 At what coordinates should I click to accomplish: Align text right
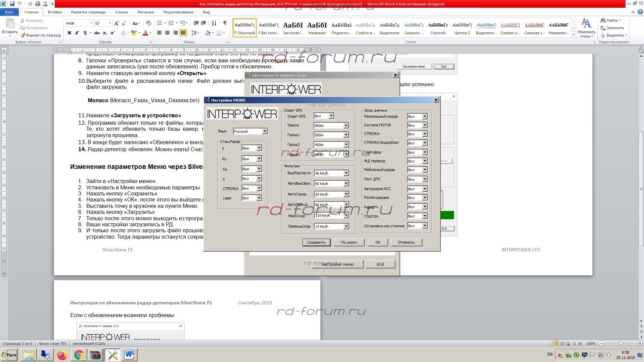point(175,33)
